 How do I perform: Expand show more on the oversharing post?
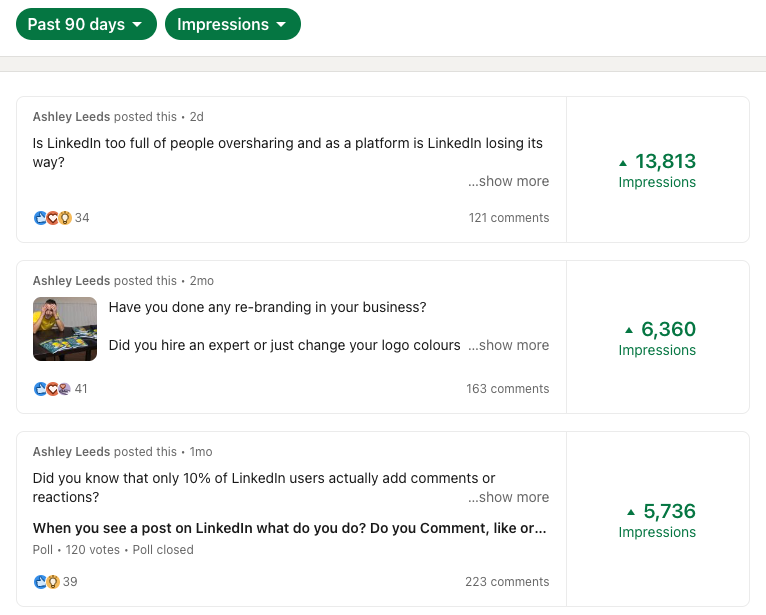pos(508,181)
